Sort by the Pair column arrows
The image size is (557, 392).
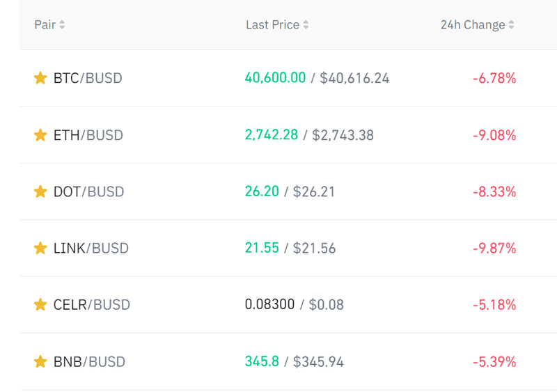pyautogui.click(x=62, y=25)
